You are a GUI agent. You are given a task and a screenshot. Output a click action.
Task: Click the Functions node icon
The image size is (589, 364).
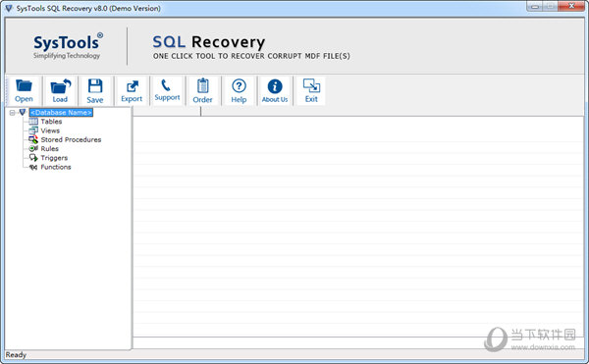[33, 167]
